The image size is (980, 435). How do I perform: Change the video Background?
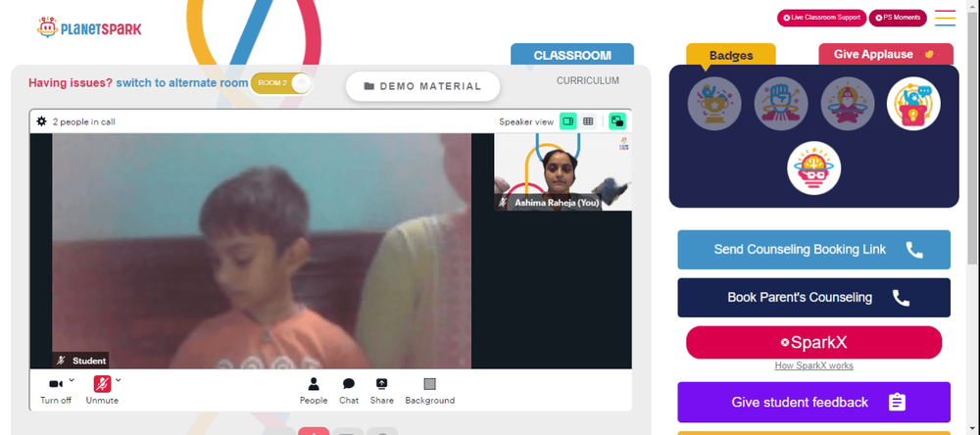430,391
